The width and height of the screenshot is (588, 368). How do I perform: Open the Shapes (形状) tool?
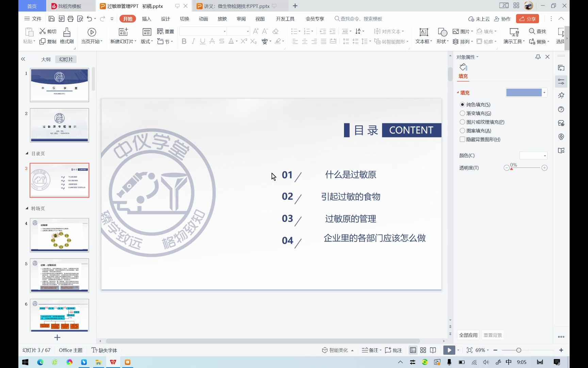[x=442, y=36]
